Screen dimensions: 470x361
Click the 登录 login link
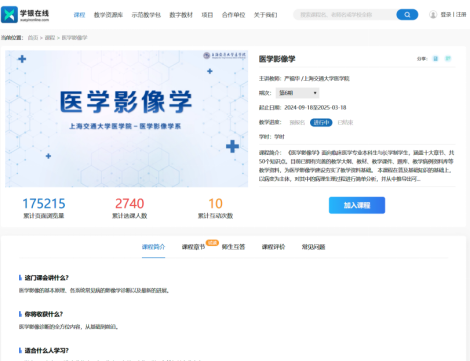(x=446, y=15)
